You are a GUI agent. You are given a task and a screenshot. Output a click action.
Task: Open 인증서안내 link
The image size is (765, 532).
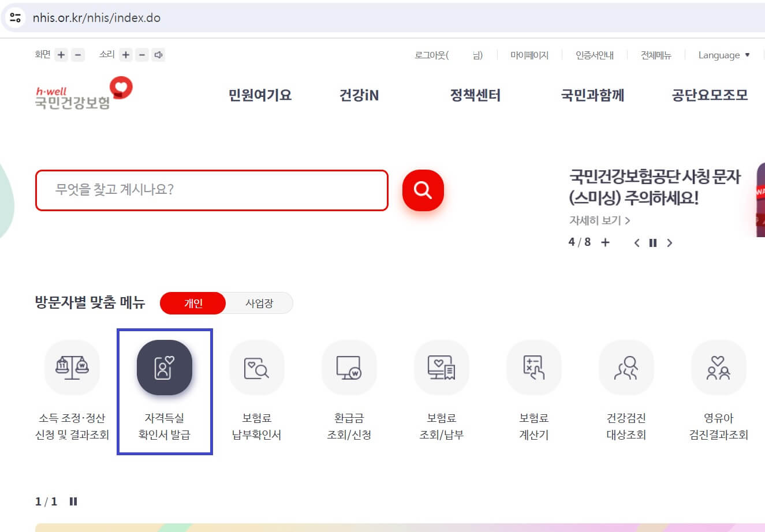[594, 55]
